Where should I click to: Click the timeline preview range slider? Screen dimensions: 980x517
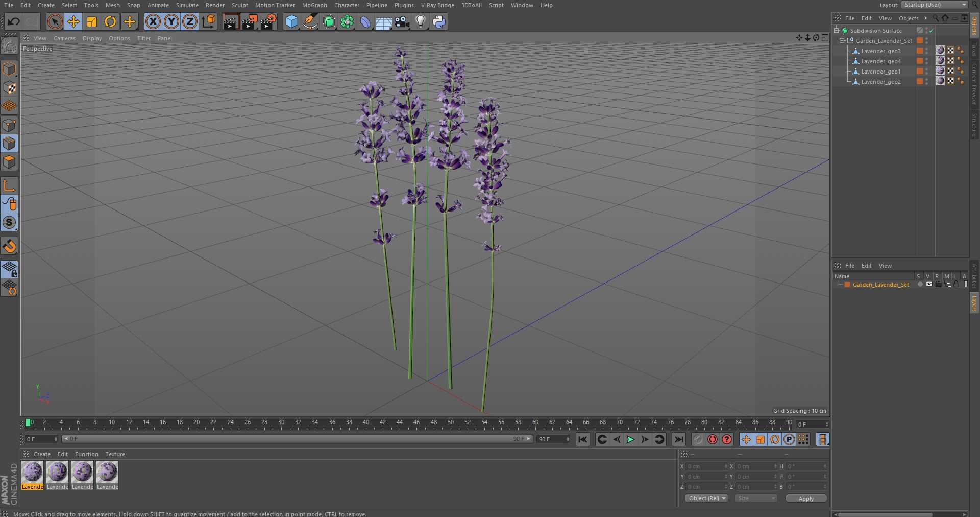pos(298,439)
